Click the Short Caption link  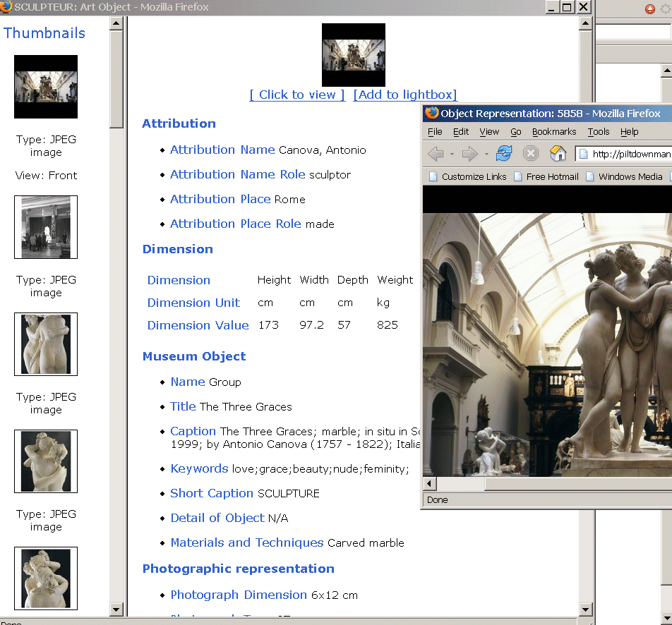point(212,494)
